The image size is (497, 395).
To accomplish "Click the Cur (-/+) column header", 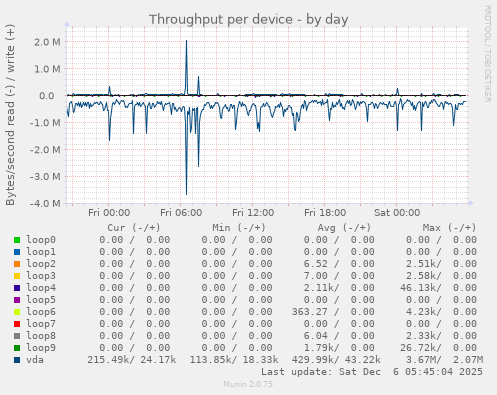I will (134, 228).
